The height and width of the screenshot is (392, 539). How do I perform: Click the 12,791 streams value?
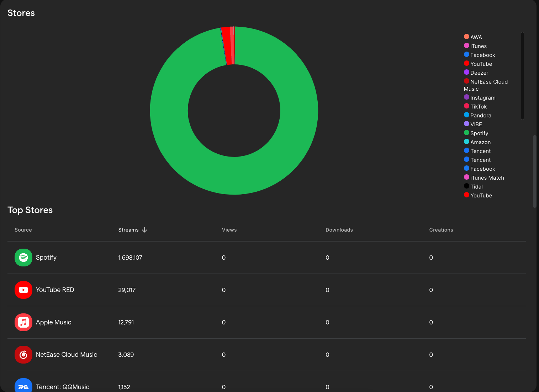coord(126,322)
